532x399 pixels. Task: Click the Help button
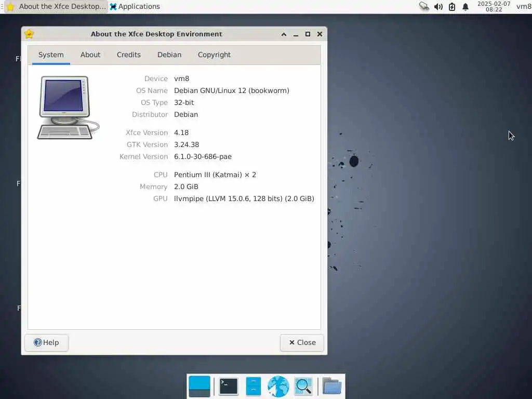(x=46, y=343)
